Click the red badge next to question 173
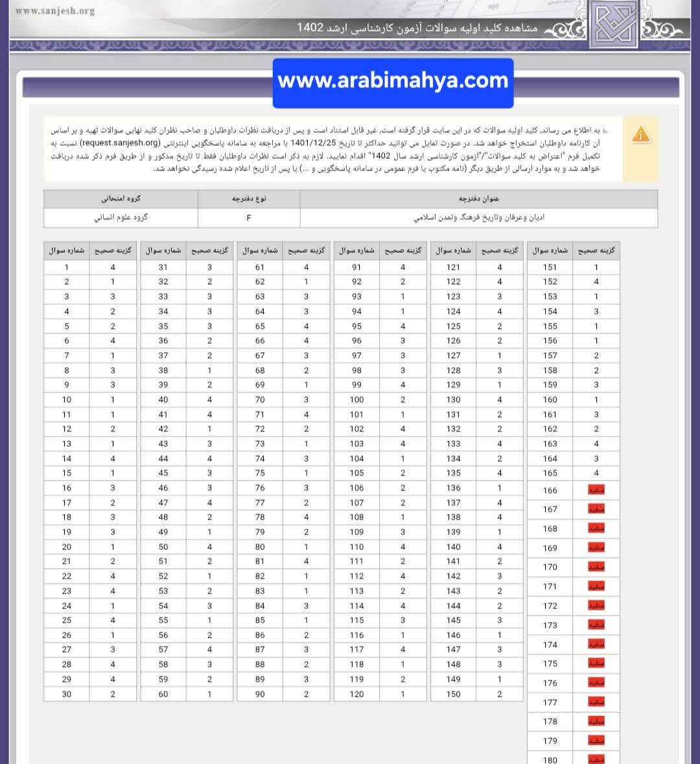 tap(596, 625)
